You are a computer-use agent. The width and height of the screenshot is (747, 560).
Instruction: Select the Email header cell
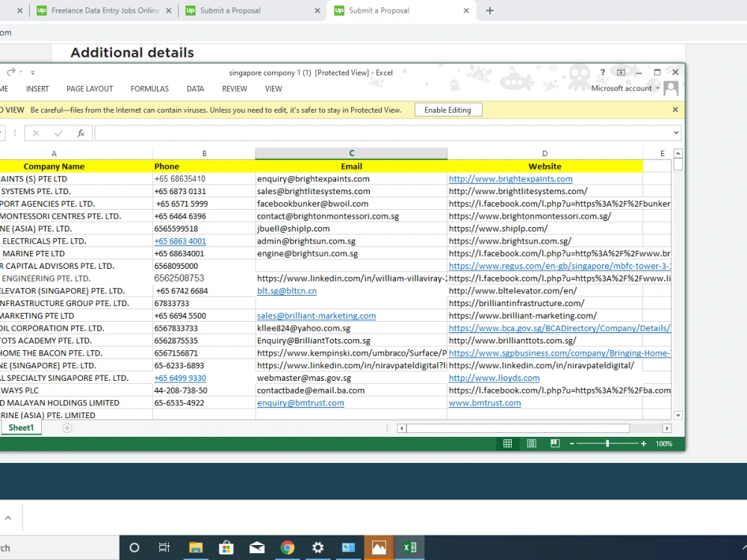(351, 167)
